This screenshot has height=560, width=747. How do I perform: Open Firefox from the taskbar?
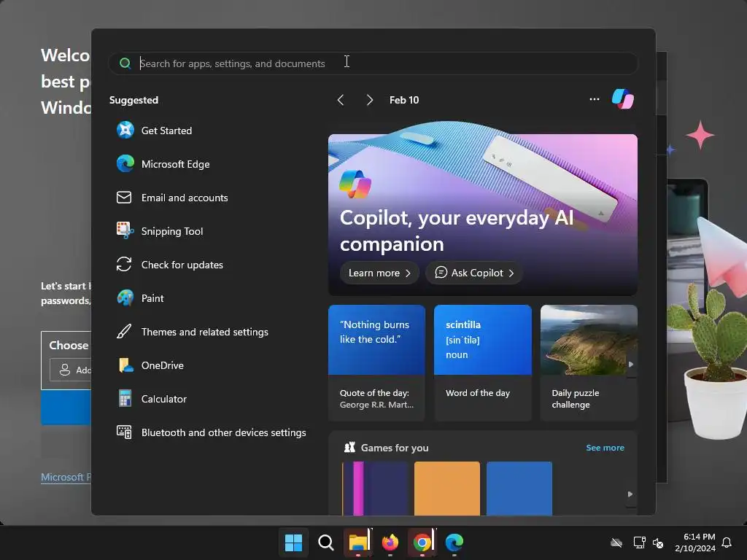tap(390, 542)
